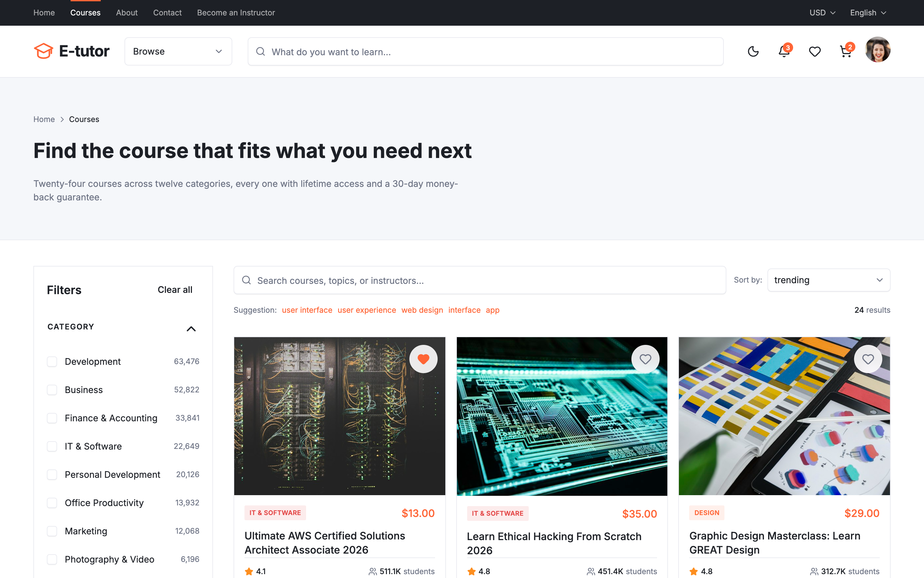This screenshot has height=578, width=924.
Task: Open the About nav item
Action: 127,13
